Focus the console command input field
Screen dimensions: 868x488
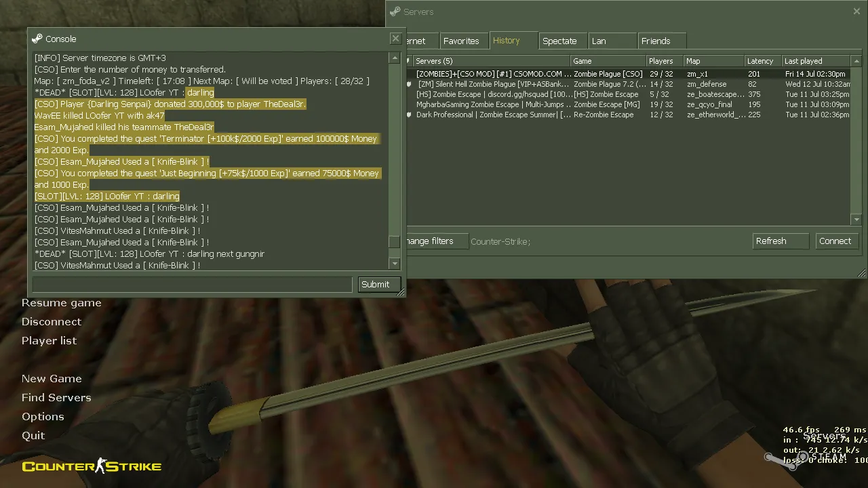(x=192, y=285)
